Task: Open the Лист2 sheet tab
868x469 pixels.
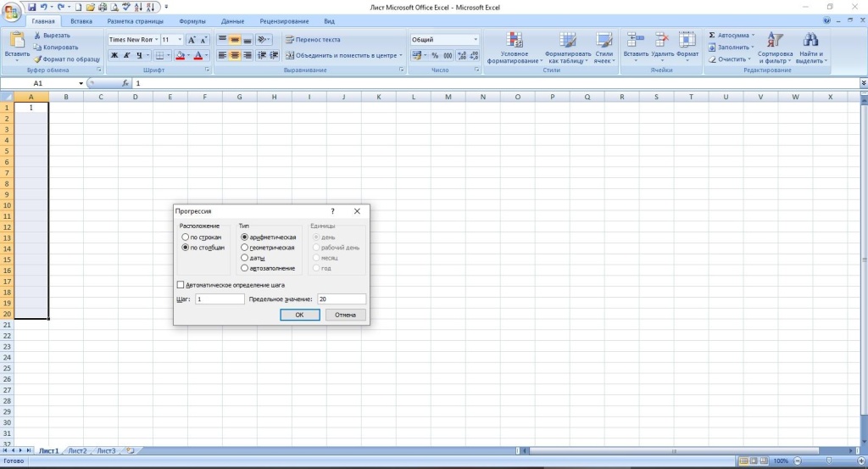Action: tap(77, 450)
